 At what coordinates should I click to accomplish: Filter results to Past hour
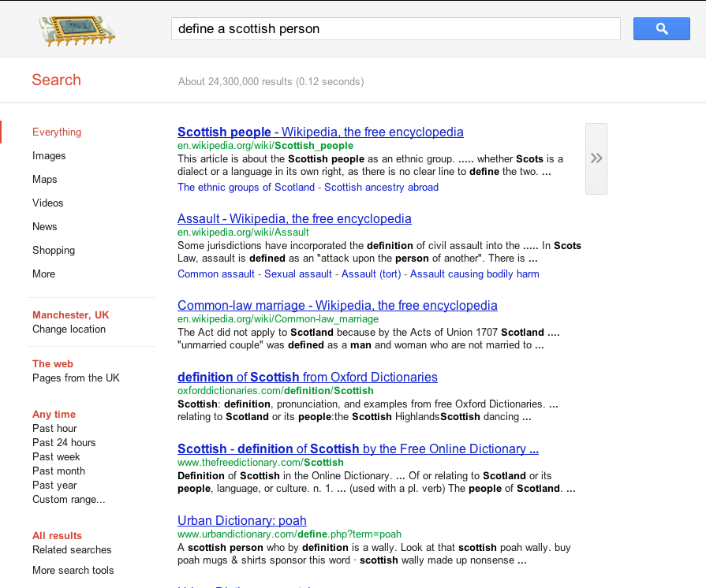(54, 428)
